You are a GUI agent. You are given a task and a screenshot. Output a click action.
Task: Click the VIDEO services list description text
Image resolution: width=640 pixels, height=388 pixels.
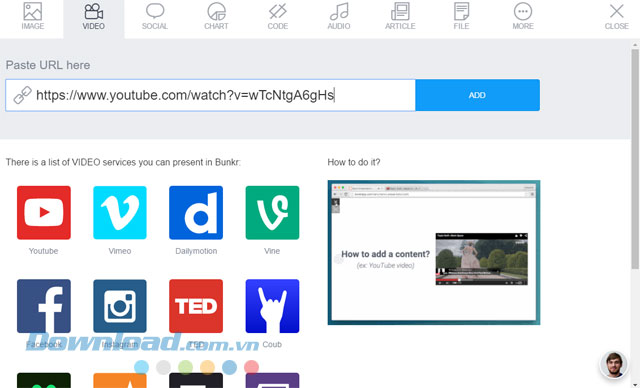tap(123, 162)
